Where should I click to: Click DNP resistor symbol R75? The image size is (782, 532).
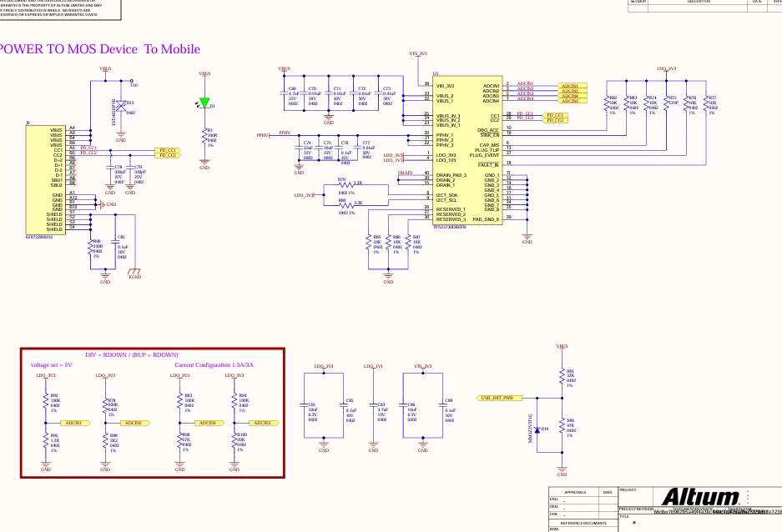pos(666,103)
